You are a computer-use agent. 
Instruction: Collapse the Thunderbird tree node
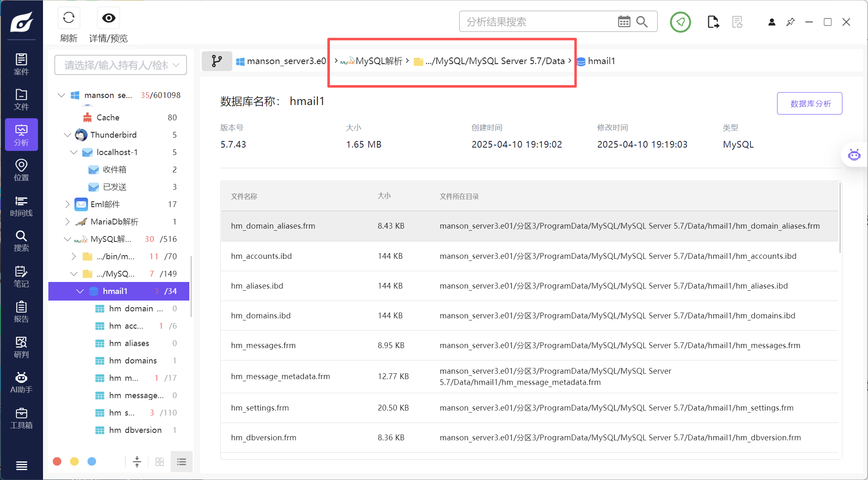coord(67,135)
